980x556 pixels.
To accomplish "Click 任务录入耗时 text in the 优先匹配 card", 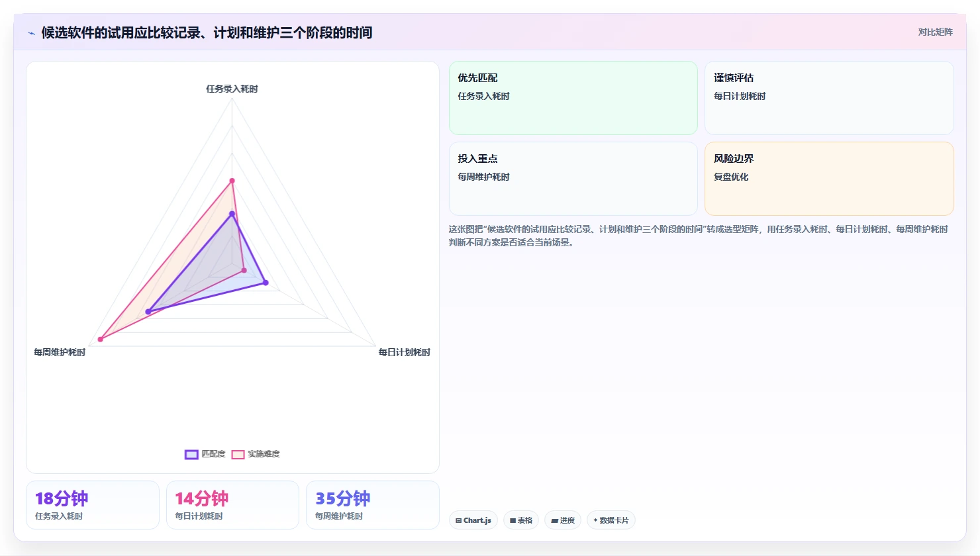I will tap(484, 96).
